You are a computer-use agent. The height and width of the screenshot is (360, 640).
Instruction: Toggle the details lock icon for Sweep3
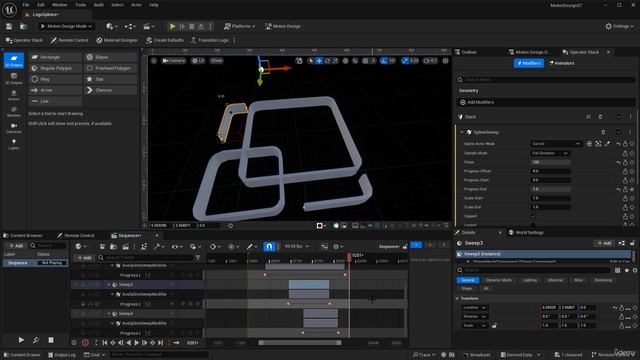[x=632, y=243]
